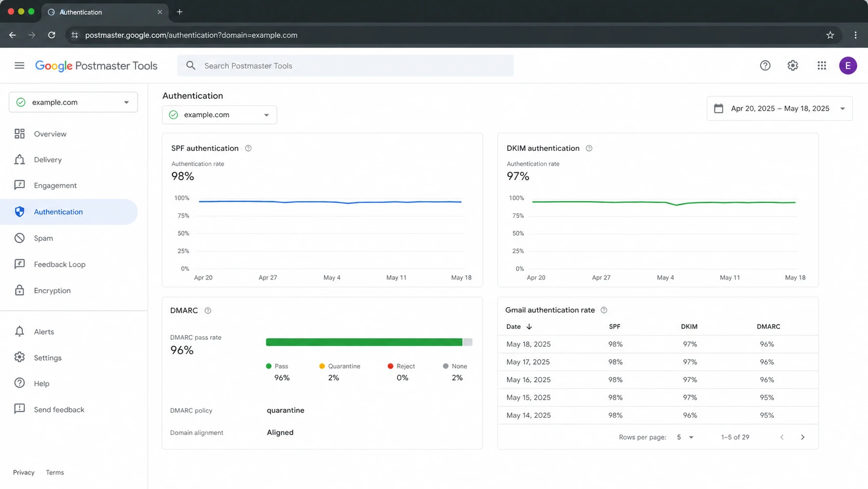Click the Alerts bell icon
The width and height of the screenshot is (868, 489).
click(x=20, y=331)
